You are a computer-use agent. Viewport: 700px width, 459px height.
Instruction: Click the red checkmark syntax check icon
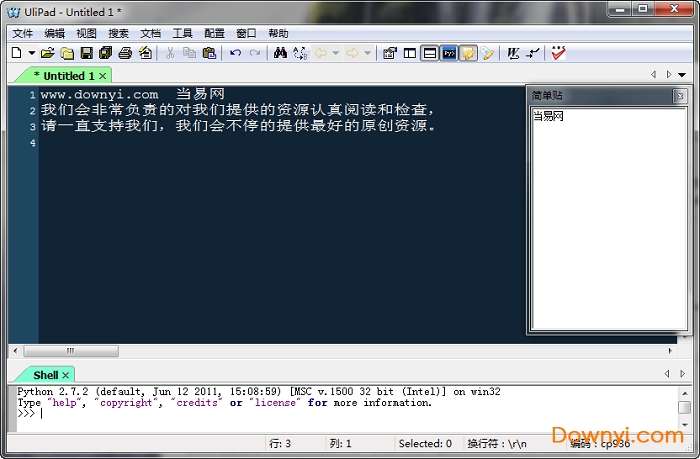(558, 53)
